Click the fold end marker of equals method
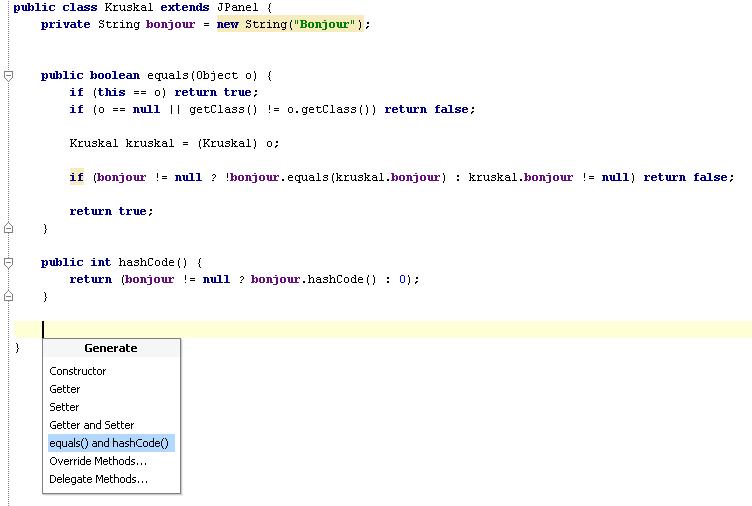 point(8,229)
